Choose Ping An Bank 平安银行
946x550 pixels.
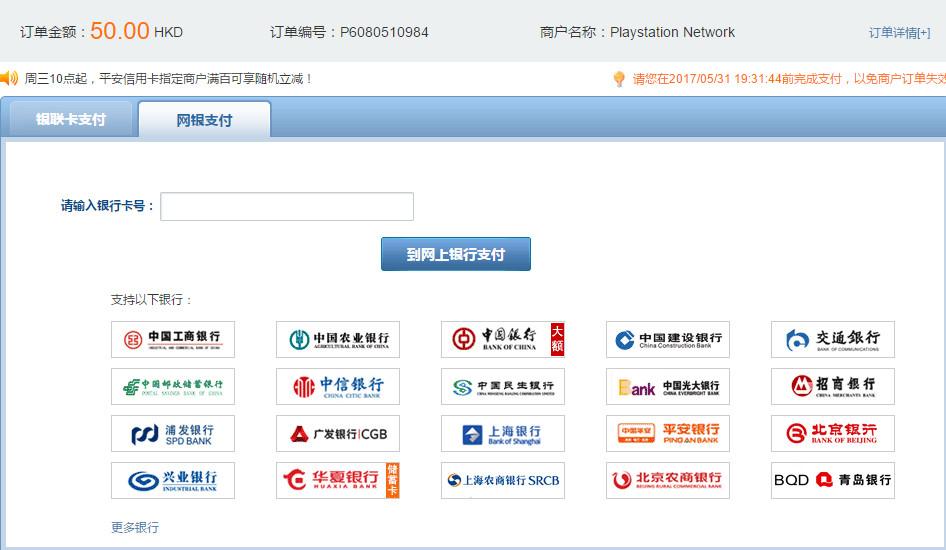[668, 434]
